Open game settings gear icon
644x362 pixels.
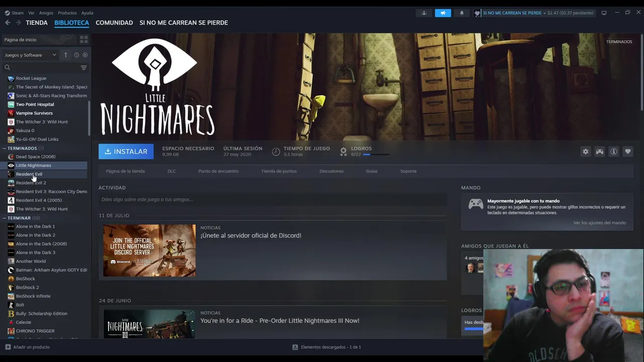coord(585,151)
